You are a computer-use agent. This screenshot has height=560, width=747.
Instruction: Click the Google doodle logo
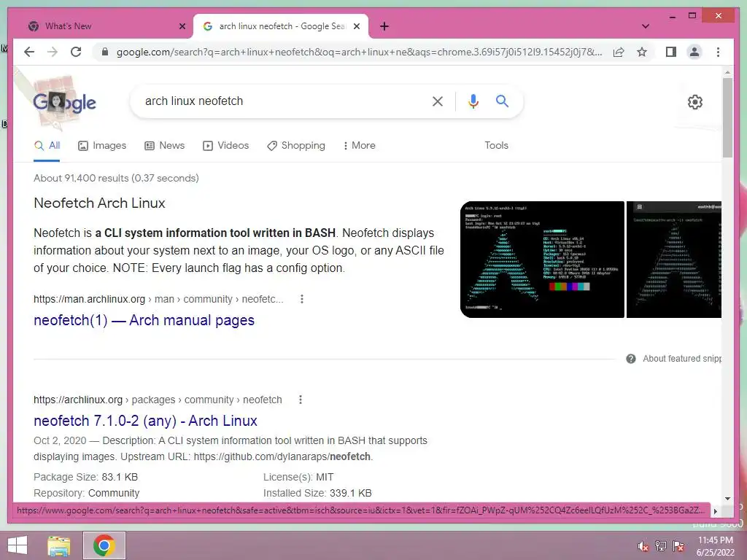64,102
